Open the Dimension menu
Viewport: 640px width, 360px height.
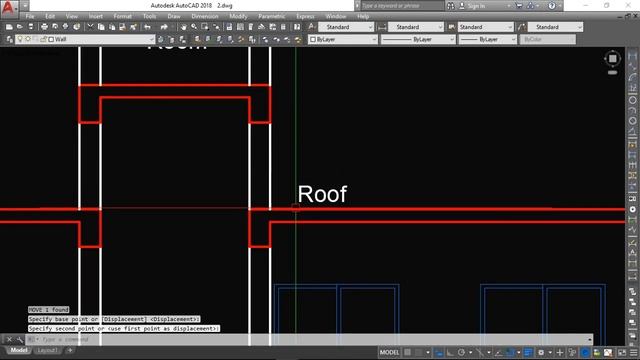(205, 16)
